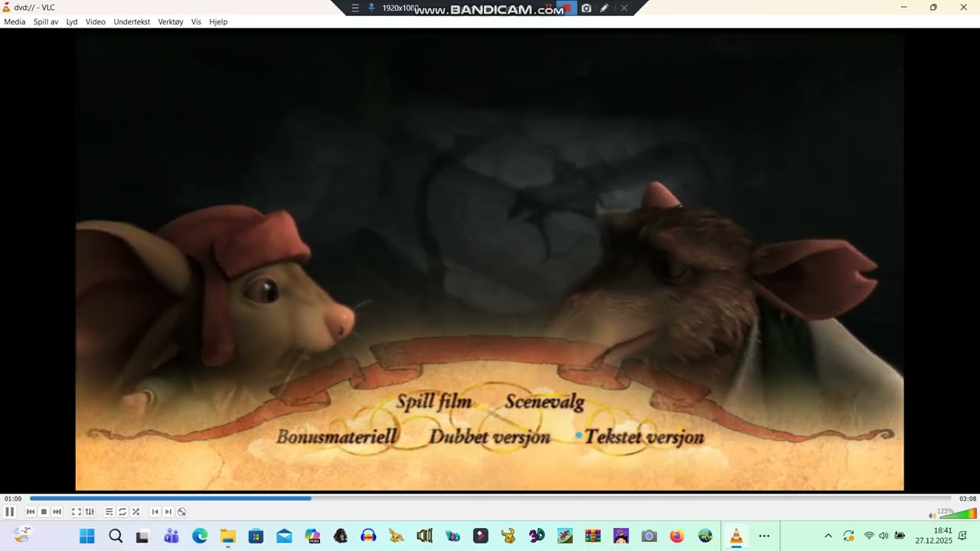Open Microsoft Edge from taskbar

click(x=200, y=536)
